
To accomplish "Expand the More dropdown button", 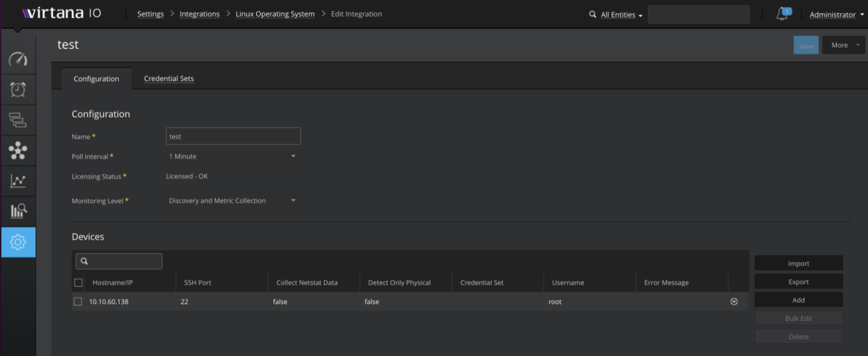I will 843,45.
